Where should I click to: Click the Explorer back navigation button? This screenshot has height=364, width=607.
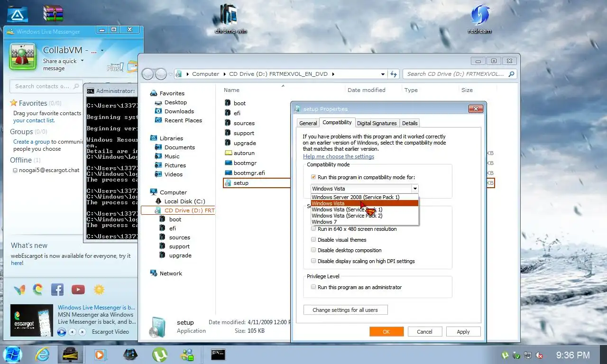point(148,74)
